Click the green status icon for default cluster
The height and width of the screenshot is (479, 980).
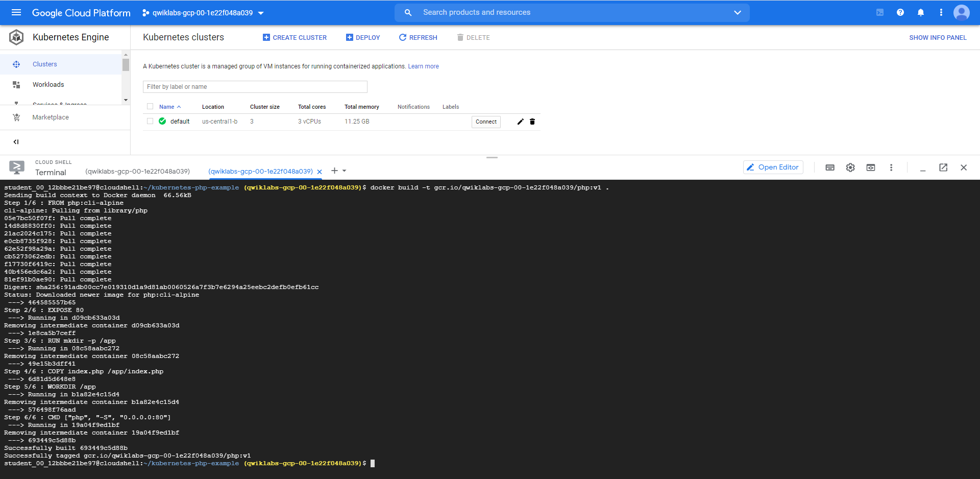click(x=162, y=121)
